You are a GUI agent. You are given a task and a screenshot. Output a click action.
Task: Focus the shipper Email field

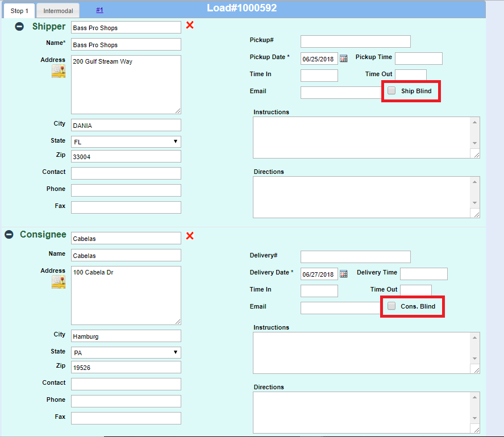(342, 93)
